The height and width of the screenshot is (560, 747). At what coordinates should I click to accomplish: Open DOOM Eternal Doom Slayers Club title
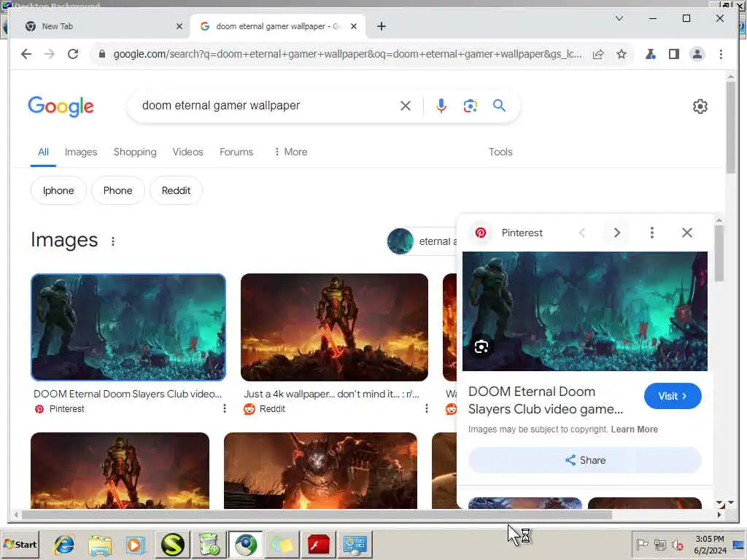[546, 400]
